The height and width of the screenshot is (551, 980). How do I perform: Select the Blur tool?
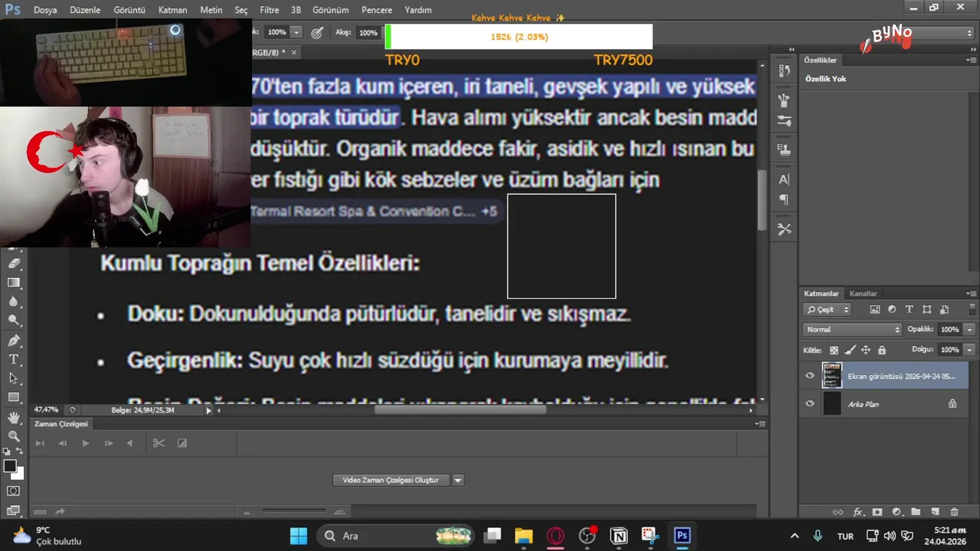[x=14, y=302]
